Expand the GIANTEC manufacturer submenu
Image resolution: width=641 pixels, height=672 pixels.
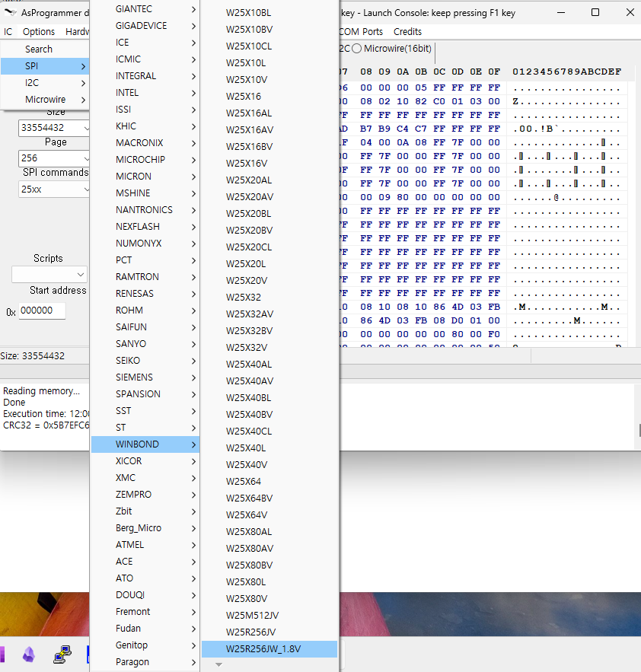point(145,9)
